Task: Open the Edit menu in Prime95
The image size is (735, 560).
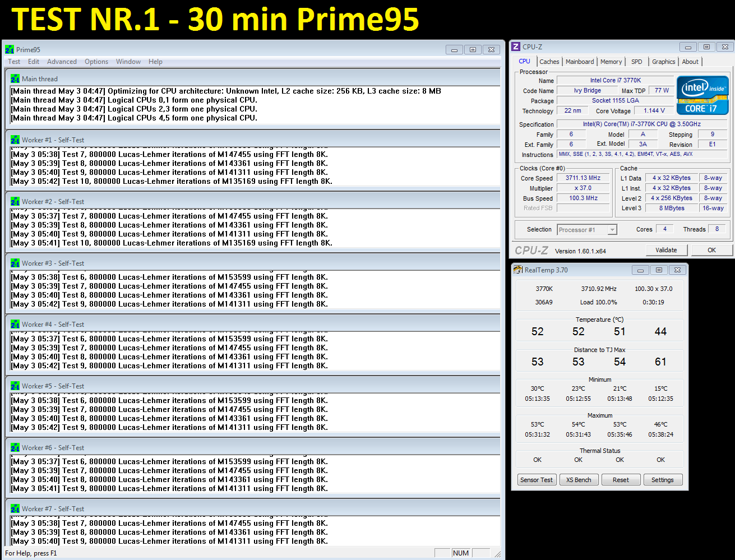Action: (34, 62)
